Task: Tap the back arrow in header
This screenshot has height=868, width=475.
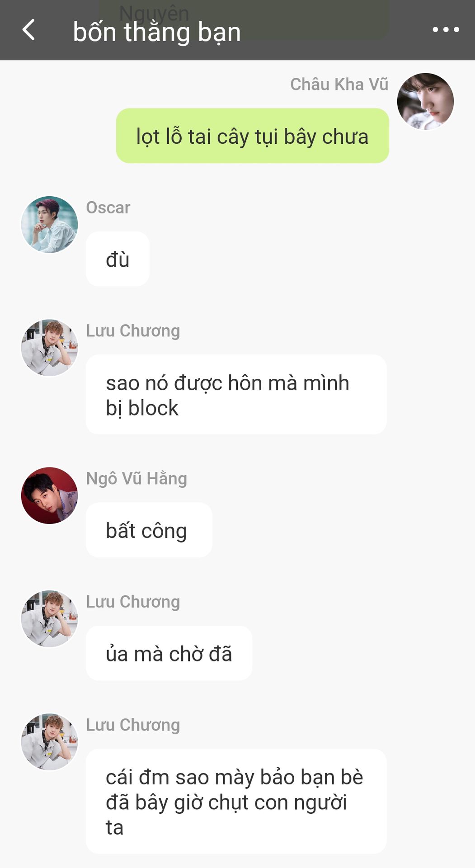Action: click(28, 30)
